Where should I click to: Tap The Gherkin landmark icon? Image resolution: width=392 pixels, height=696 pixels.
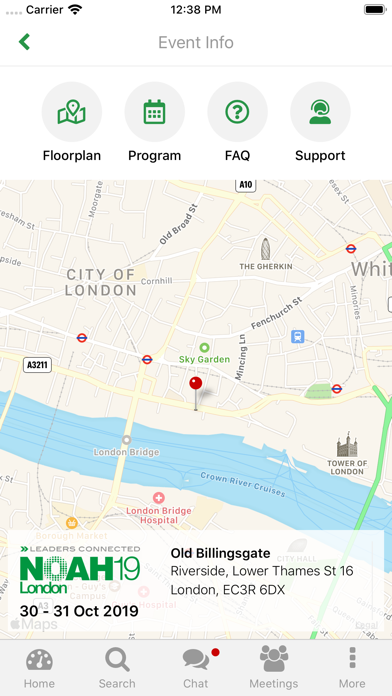click(x=265, y=249)
